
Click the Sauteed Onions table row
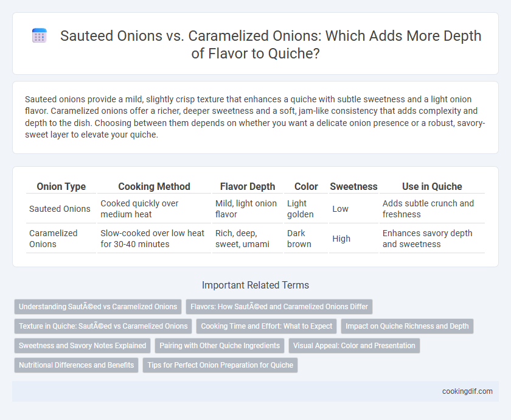255,209
